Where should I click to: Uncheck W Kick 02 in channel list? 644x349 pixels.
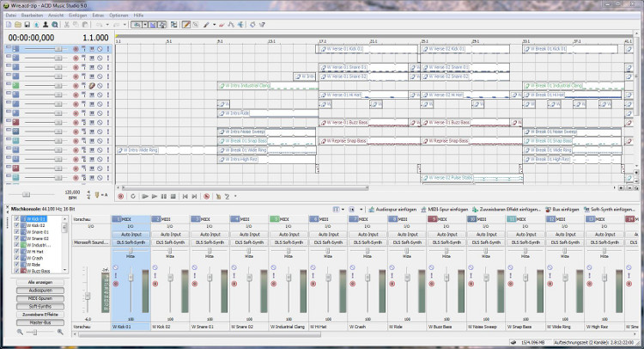pyautogui.click(x=16, y=226)
